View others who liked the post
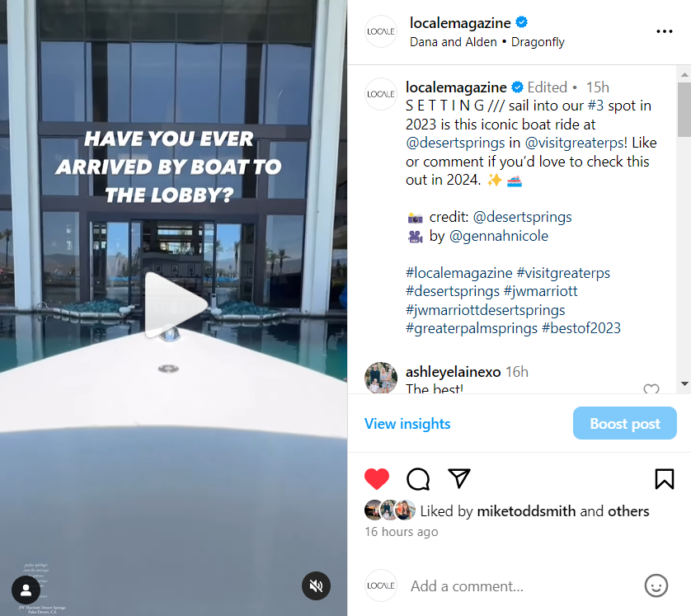 click(x=628, y=511)
